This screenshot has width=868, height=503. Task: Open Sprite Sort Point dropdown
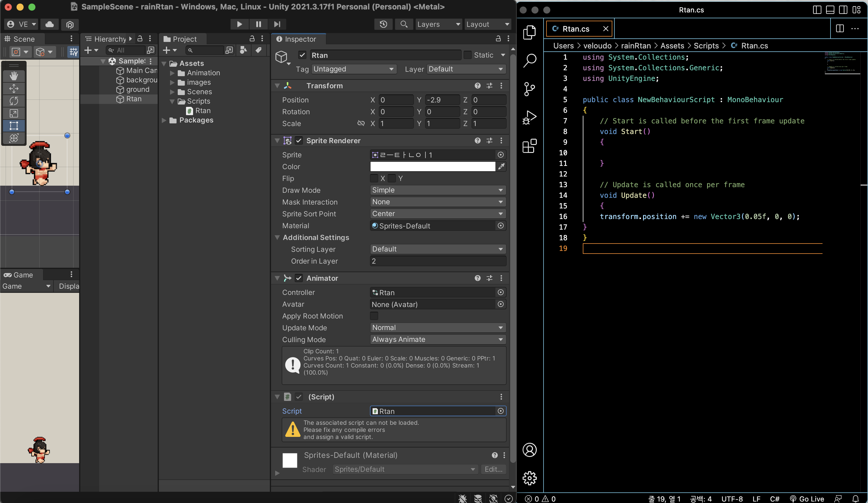pyautogui.click(x=438, y=214)
